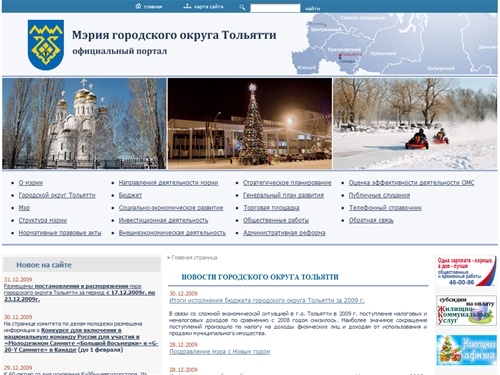
Task: Click the federal districts map of Russia
Action: 394,43
